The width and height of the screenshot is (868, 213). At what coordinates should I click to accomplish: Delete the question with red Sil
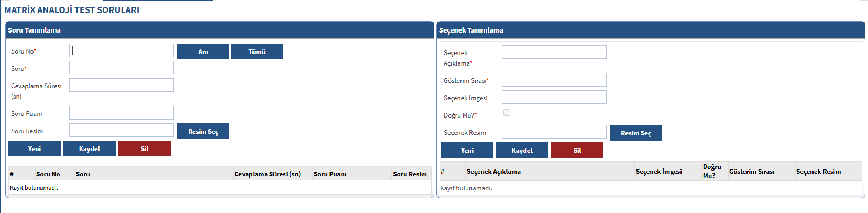[x=145, y=148]
